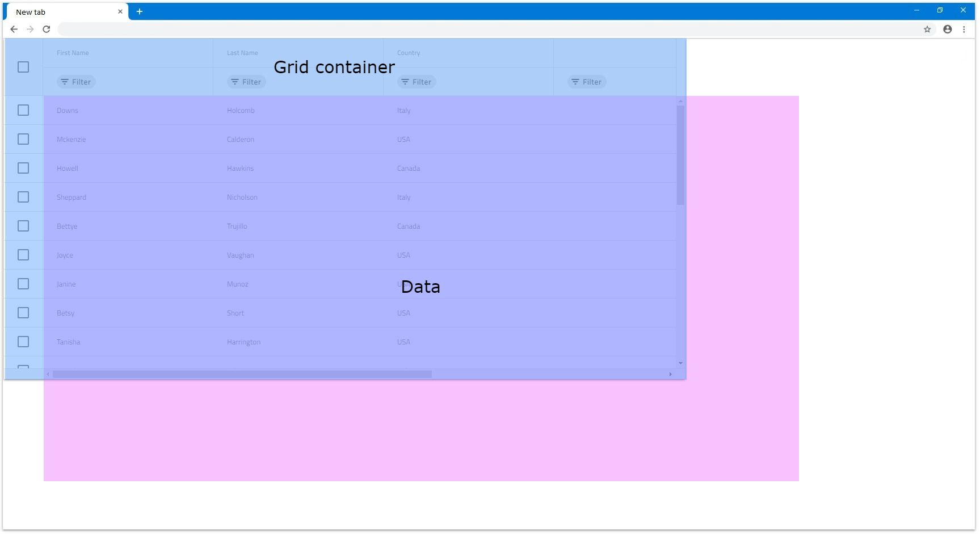This screenshot has width=980, height=534.
Task: Open the user profile icon
Action: [x=947, y=29]
